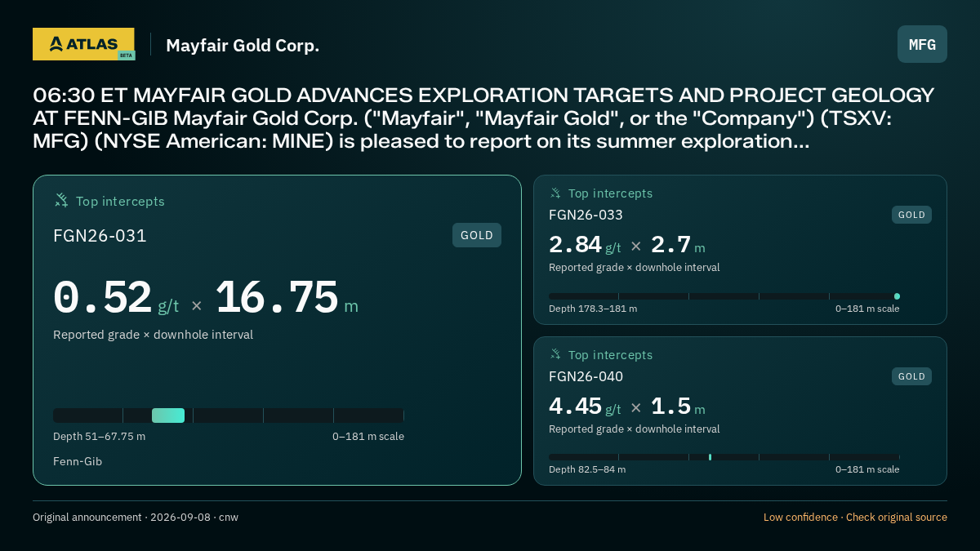Click the depth marker tick for FGN26-040
980x551 pixels.
(710, 457)
